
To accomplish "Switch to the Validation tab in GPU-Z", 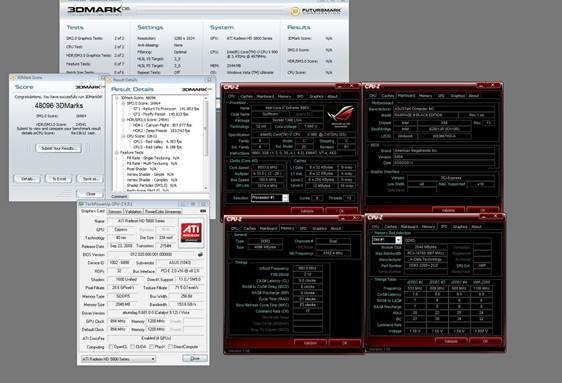I will [x=133, y=212].
